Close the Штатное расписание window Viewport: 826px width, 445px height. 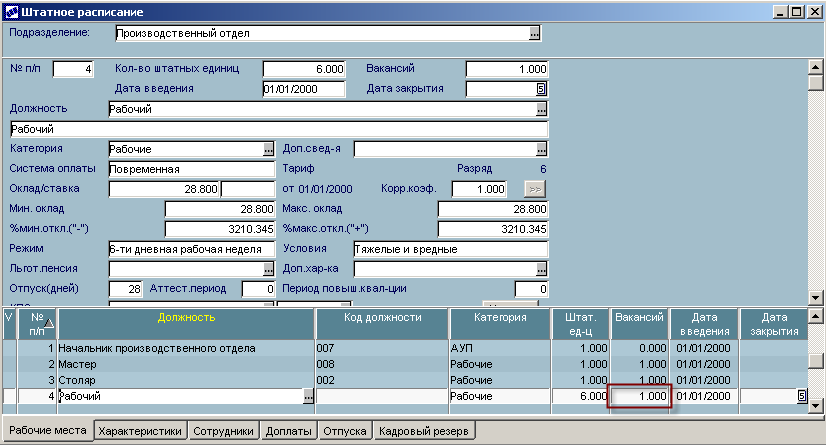814,12
